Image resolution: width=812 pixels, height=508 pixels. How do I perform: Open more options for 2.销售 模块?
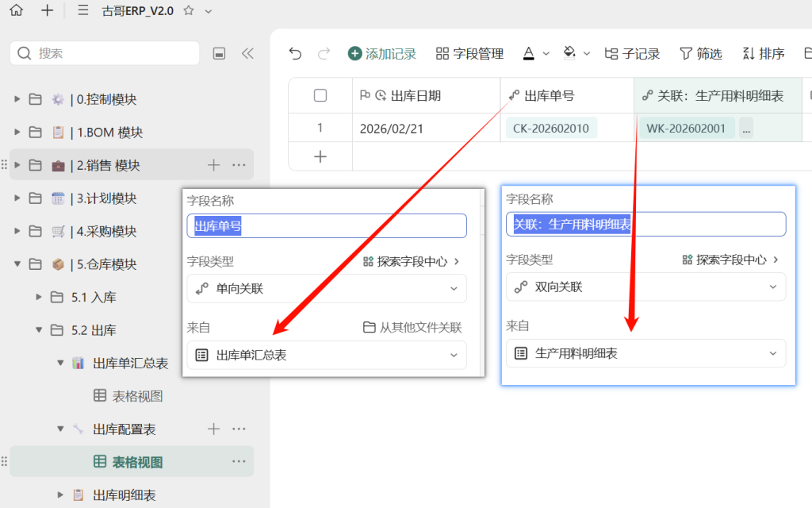[x=239, y=165]
